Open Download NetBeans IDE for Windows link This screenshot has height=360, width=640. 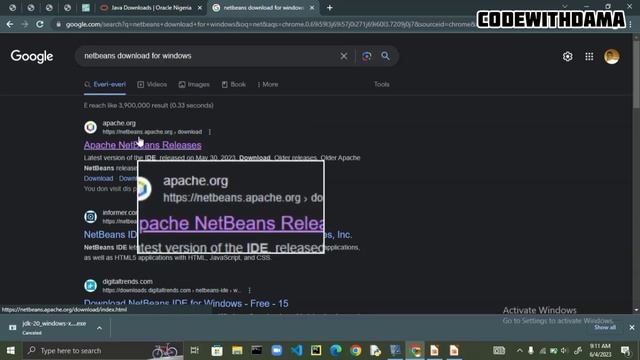pyautogui.click(x=186, y=304)
